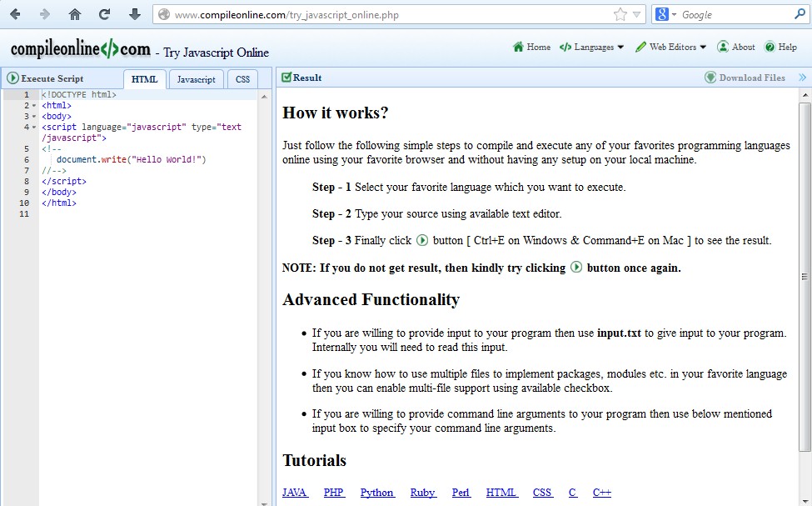
Task: Click the 'How it works?' heading
Action: point(335,113)
